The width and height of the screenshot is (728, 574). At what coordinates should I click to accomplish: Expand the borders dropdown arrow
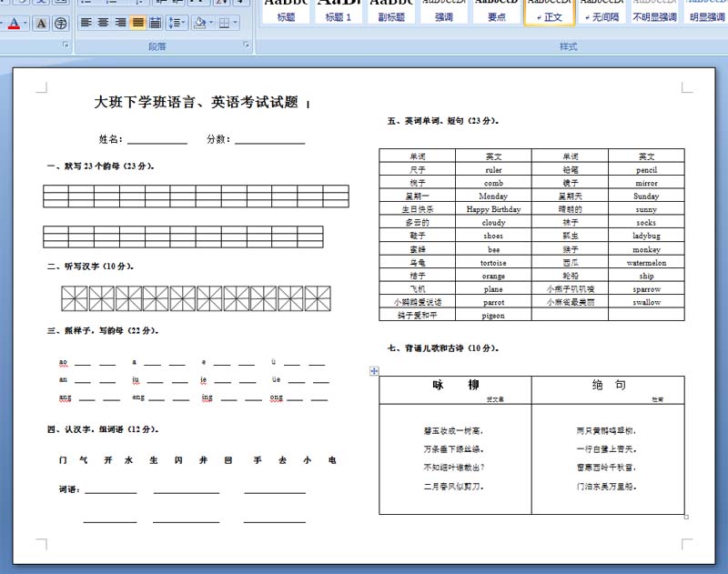pos(236,22)
